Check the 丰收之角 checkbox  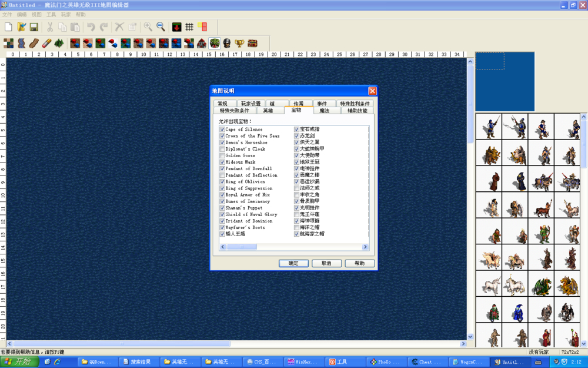click(x=296, y=195)
